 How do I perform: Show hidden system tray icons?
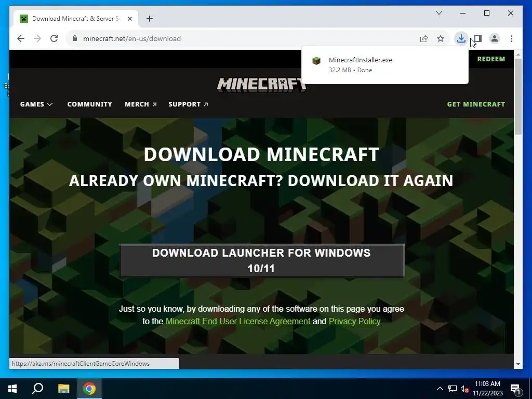tap(440, 389)
